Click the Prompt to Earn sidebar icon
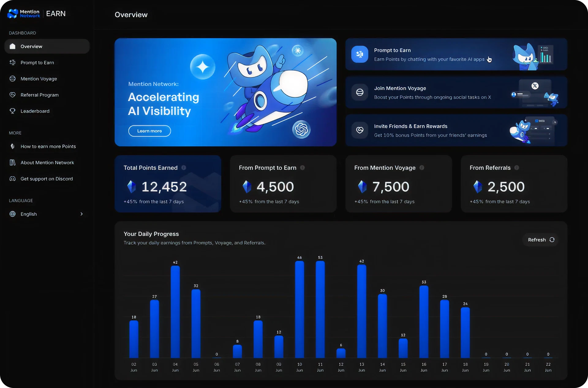Image resolution: width=588 pixels, height=388 pixels. tap(12, 63)
